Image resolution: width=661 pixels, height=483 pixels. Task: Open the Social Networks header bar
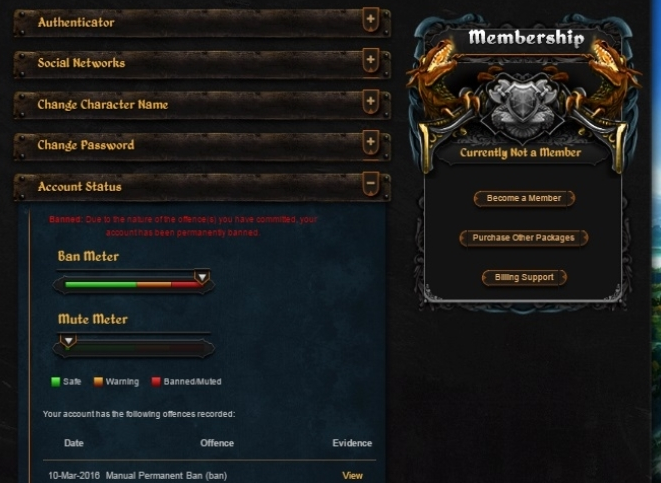coord(202,63)
